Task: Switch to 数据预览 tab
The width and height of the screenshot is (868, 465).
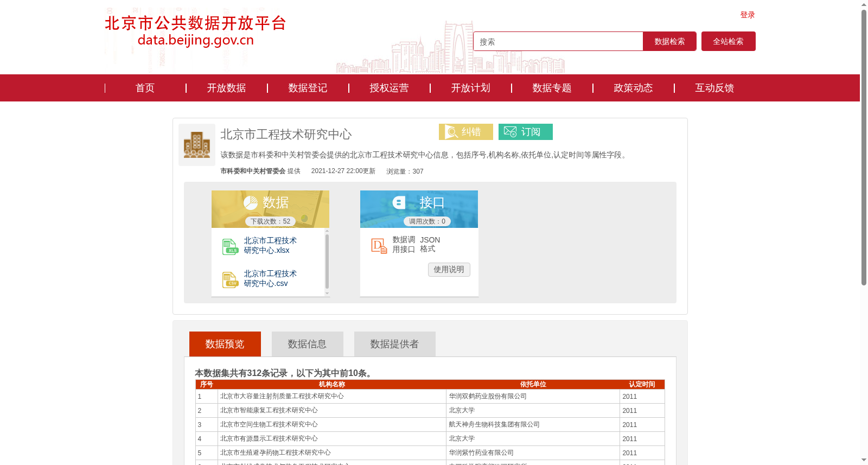Action: pos(225,344)
